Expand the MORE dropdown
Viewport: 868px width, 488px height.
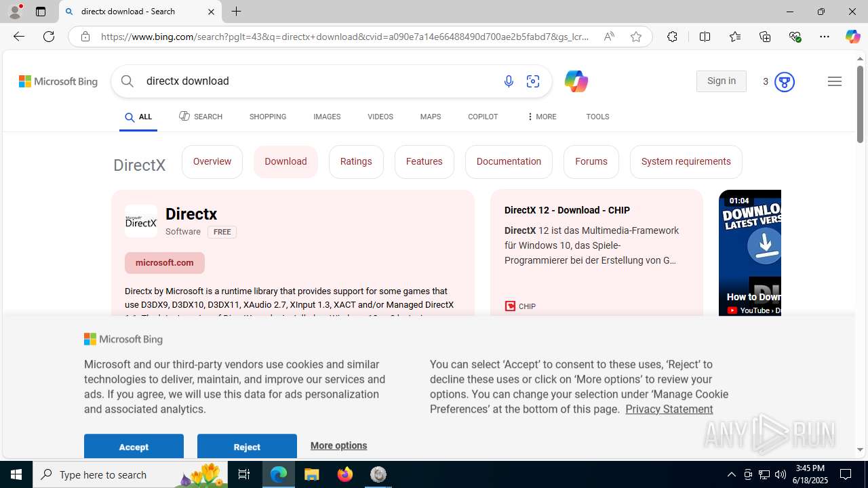click(541, 117)
